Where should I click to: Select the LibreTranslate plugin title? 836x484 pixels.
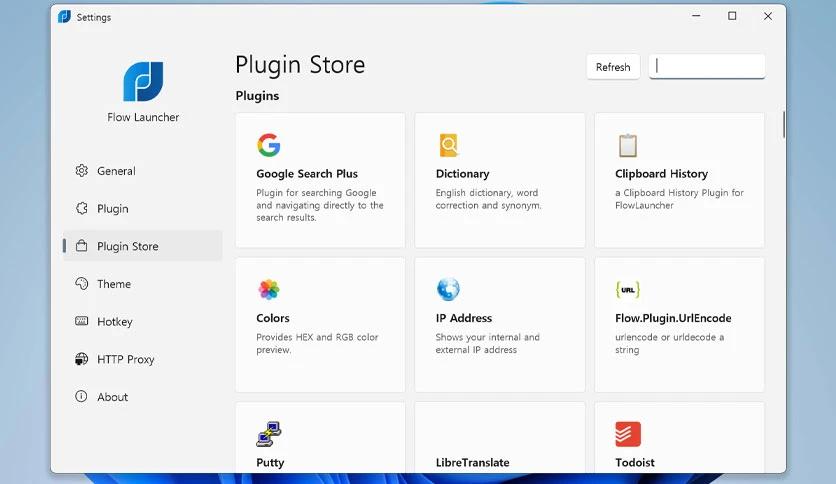click(472, 463)
